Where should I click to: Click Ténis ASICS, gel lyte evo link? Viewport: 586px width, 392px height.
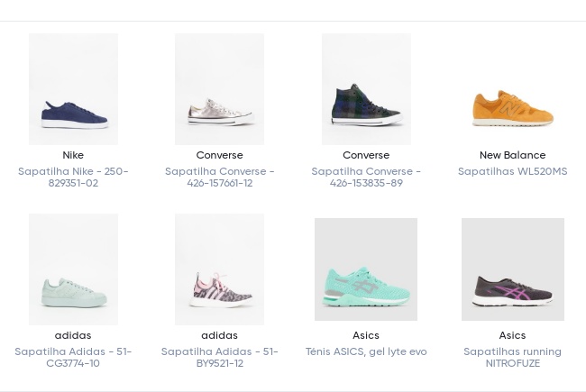point(366,351)
